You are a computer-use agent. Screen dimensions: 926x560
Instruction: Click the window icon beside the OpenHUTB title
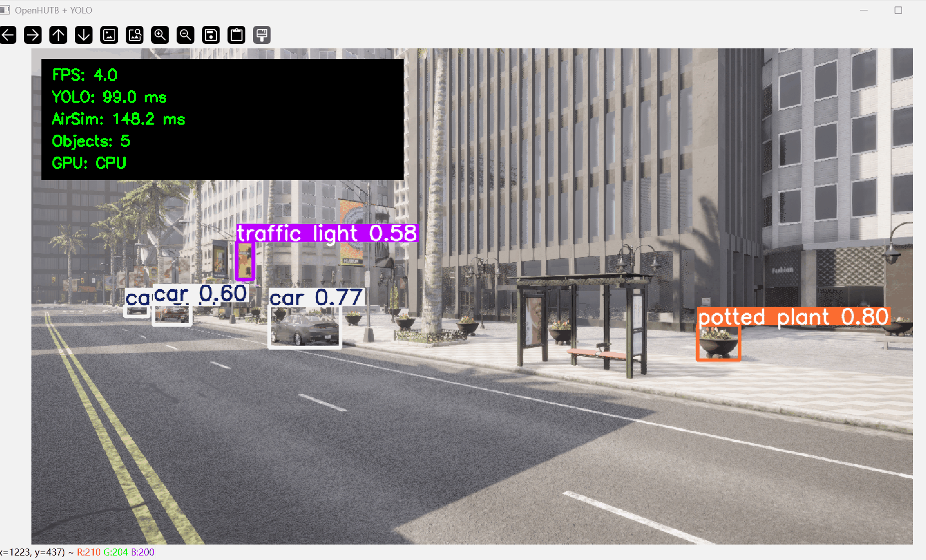tap(5, 10)
